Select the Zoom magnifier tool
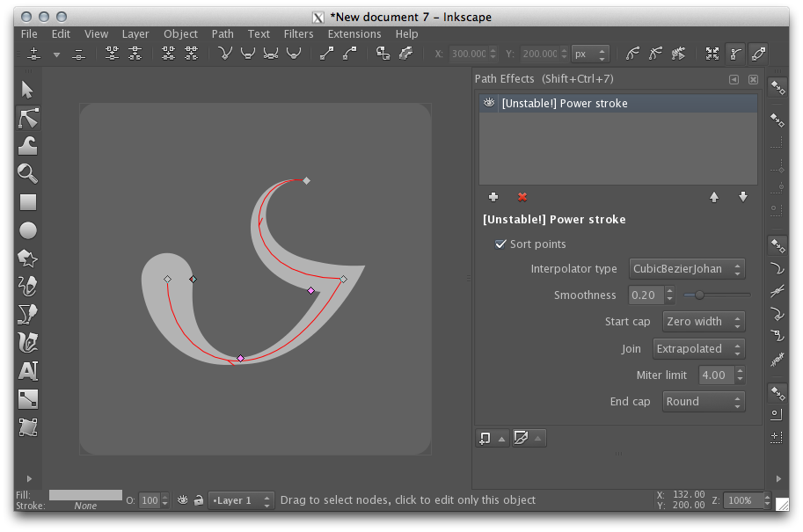 coord(27,173)
